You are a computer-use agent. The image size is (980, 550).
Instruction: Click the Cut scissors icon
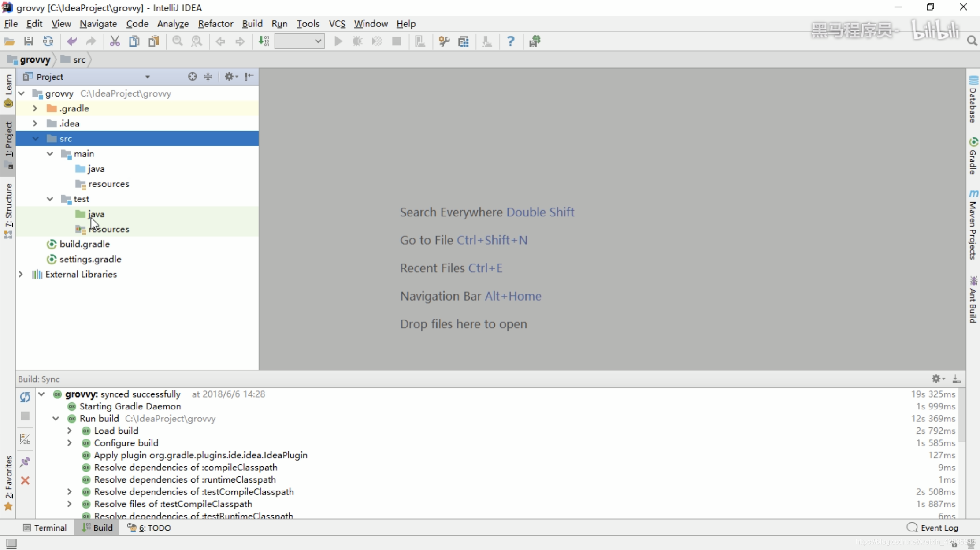pos(115,41)
